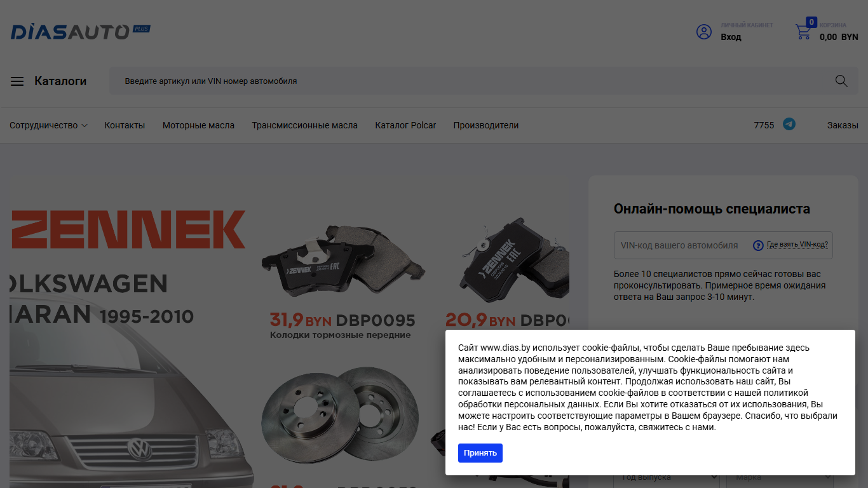This screenshot has height=488, width=868.
Task: Open the Моторные масла menu item
Action: click(198, 125)
